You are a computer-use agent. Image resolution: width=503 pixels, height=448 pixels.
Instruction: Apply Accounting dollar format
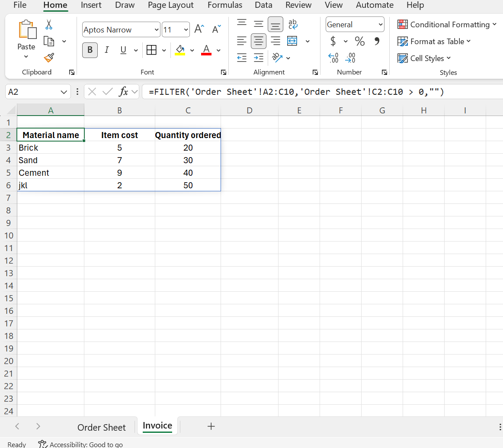[333, 41]
